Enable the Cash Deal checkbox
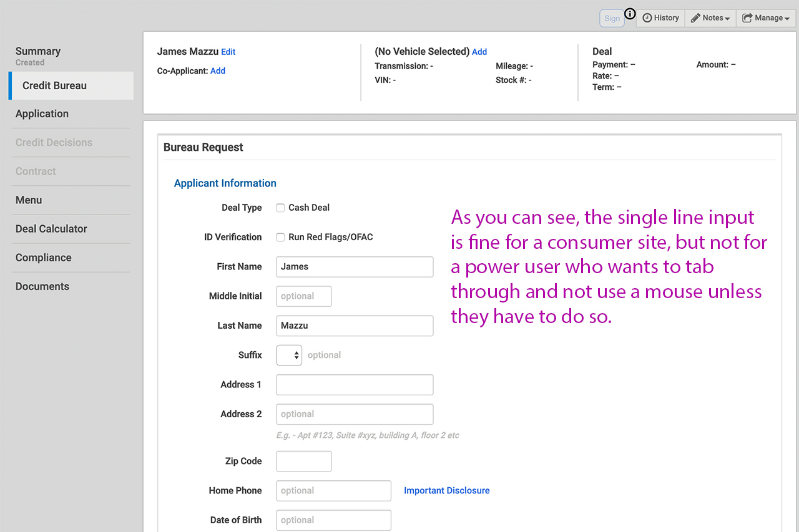This screenshot has height=532, width=799. 281,208
